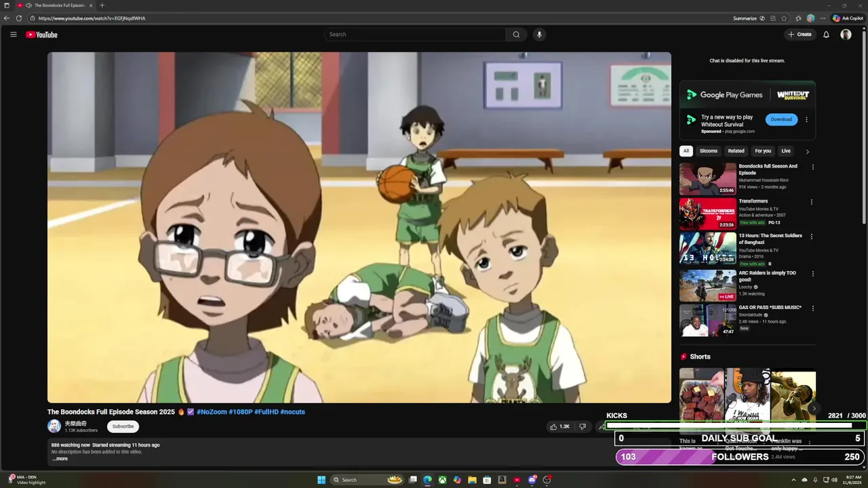Open options menu for Boondocks full Season video

[x=812, y=167]
